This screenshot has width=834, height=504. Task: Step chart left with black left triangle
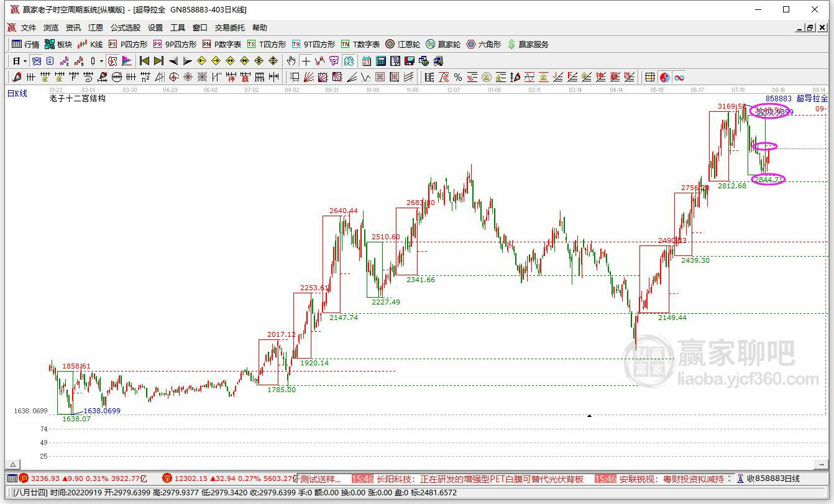(x=173, y=61)
